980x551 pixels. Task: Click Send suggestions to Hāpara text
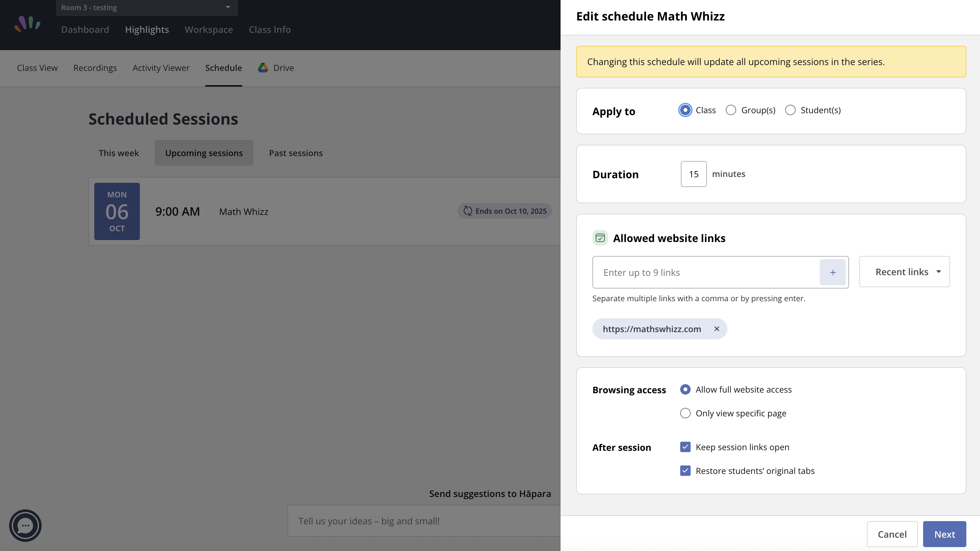(490, 493)
